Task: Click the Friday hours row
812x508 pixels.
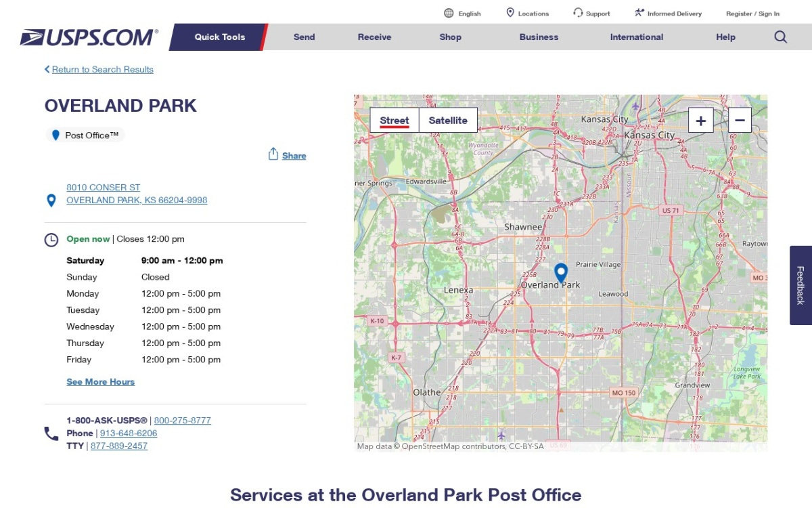Action: (x=145, y=360)
